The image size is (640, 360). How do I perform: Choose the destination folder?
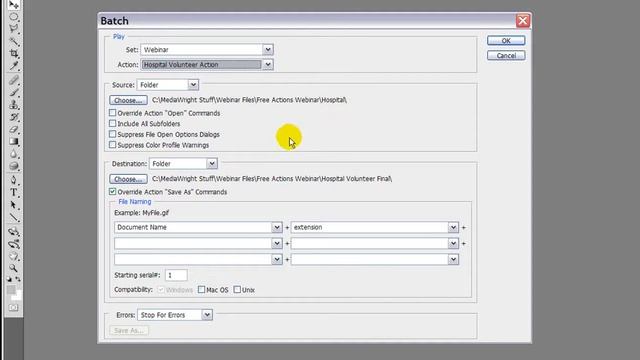128,179
